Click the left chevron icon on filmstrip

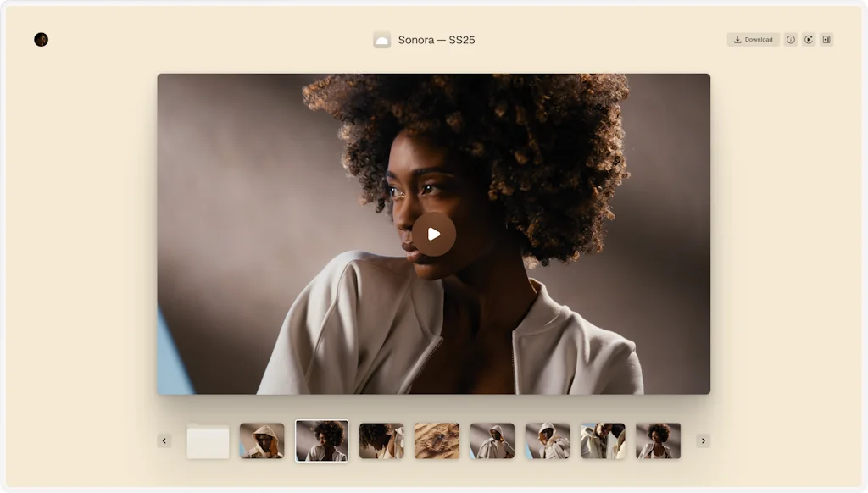(x=164, y=440)
